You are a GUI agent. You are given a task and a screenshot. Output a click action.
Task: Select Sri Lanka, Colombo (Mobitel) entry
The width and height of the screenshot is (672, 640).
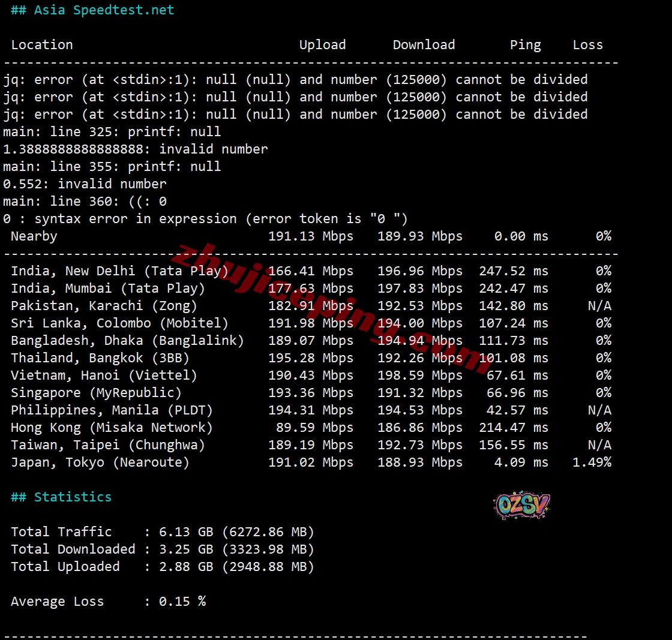(119, 323)
